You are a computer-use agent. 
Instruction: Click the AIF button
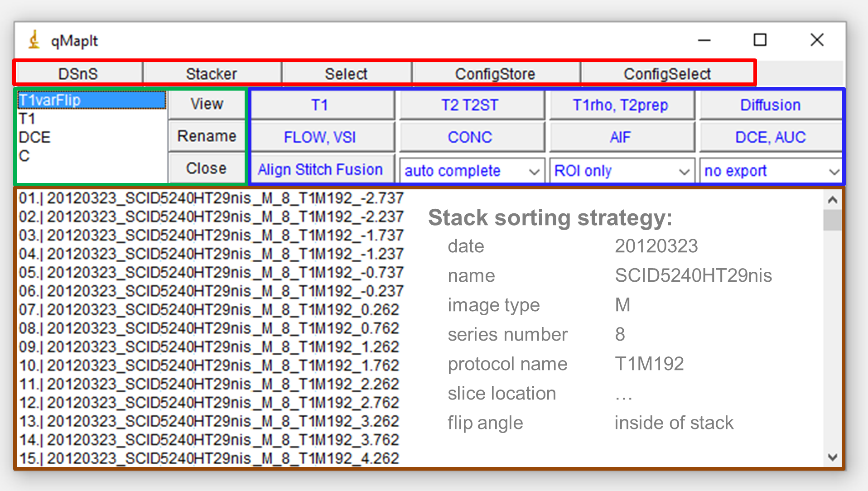pyautogui.click(x=620, y=137)
